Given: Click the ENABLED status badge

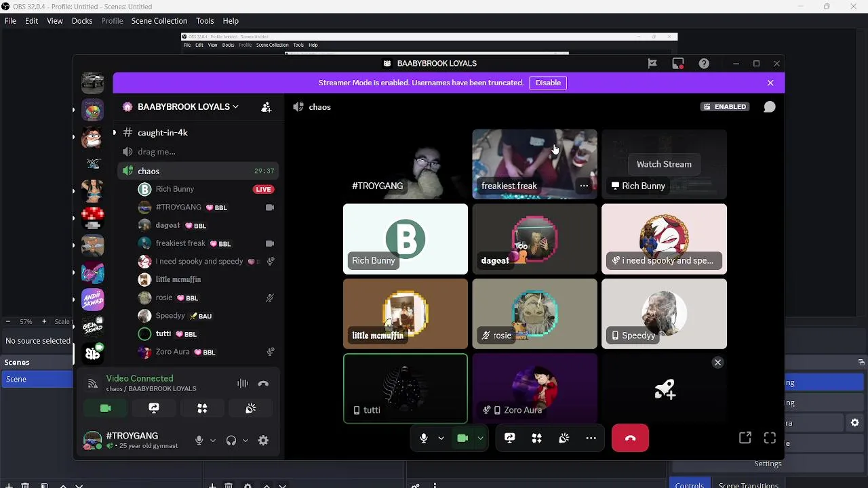Looking at the screenshot, I should pos(725,106).
